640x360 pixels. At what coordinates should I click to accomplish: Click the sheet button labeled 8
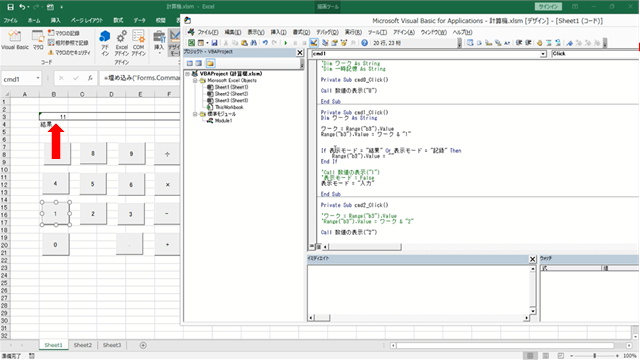[x=93, y=153]
